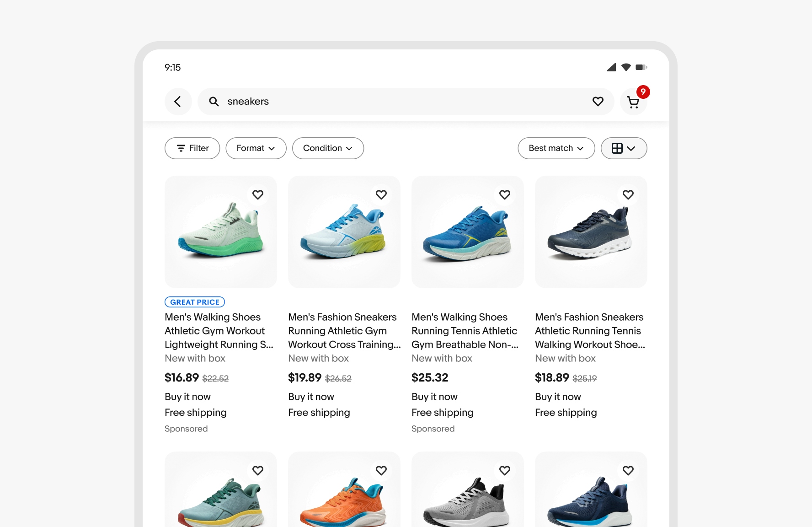Click the $16.89 price
The width and height of the screenshot is (812, 527).
(182, 378)
